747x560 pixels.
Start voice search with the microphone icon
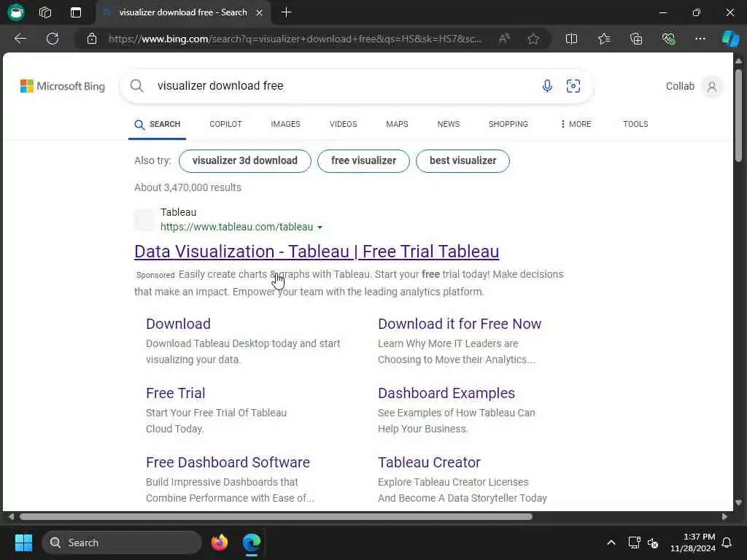coord(547,86)
